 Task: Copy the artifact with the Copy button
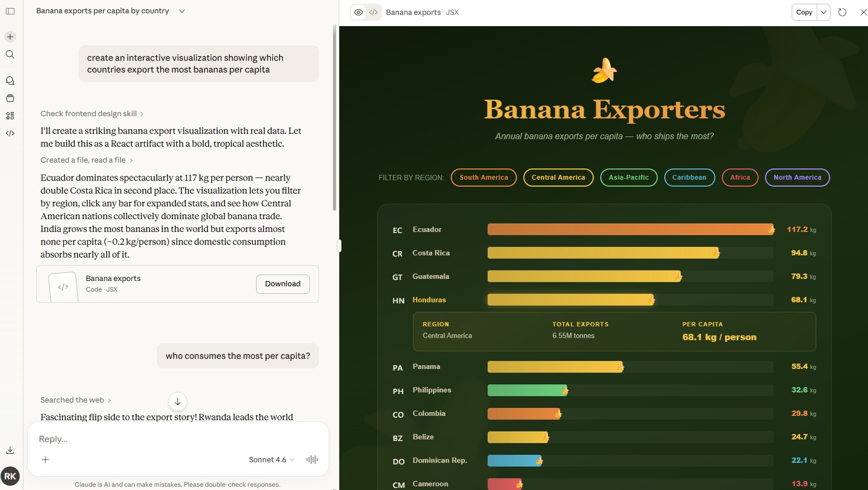pos(803,12)
